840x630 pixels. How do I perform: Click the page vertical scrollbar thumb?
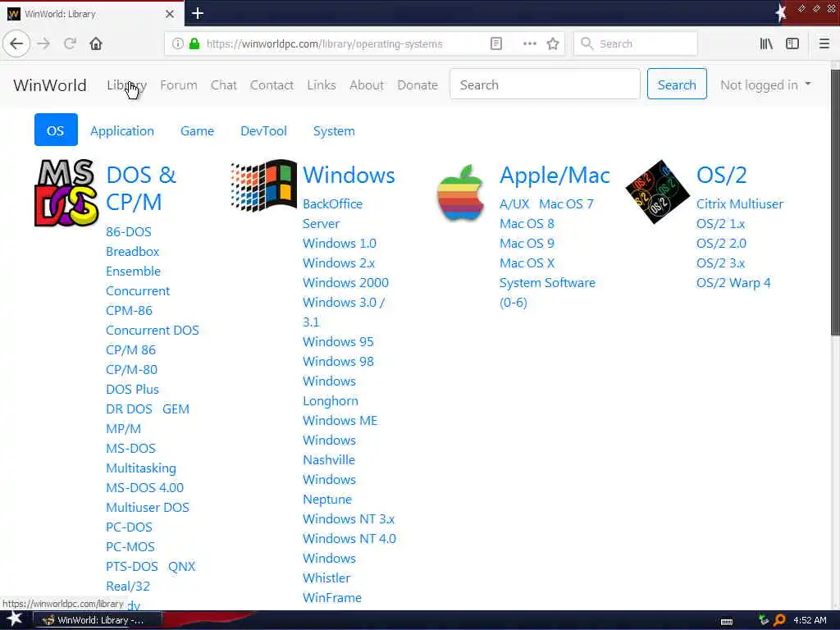834,203
